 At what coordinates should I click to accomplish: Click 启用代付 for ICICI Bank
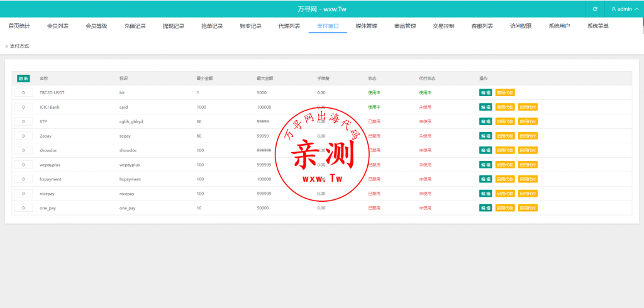tap(528, 107)
